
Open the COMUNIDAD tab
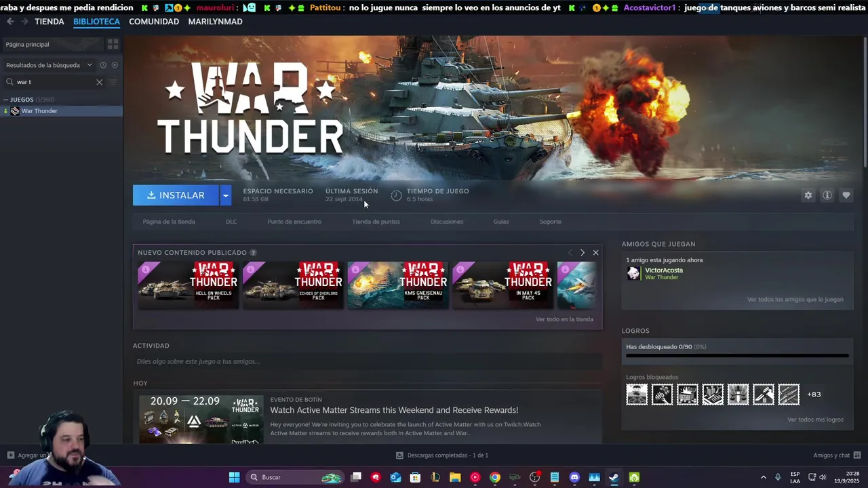click(154, 22)
